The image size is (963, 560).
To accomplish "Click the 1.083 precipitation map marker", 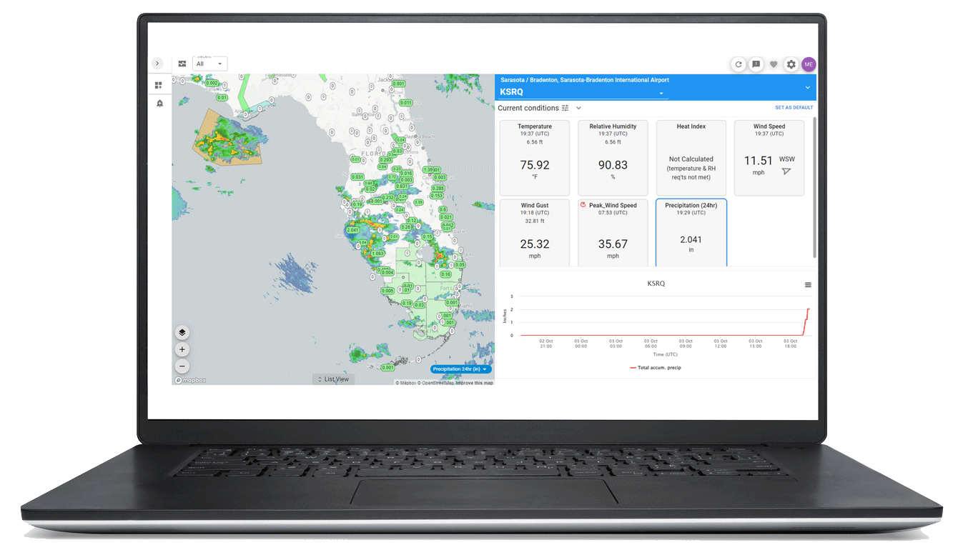I will [x=378, y=254].
